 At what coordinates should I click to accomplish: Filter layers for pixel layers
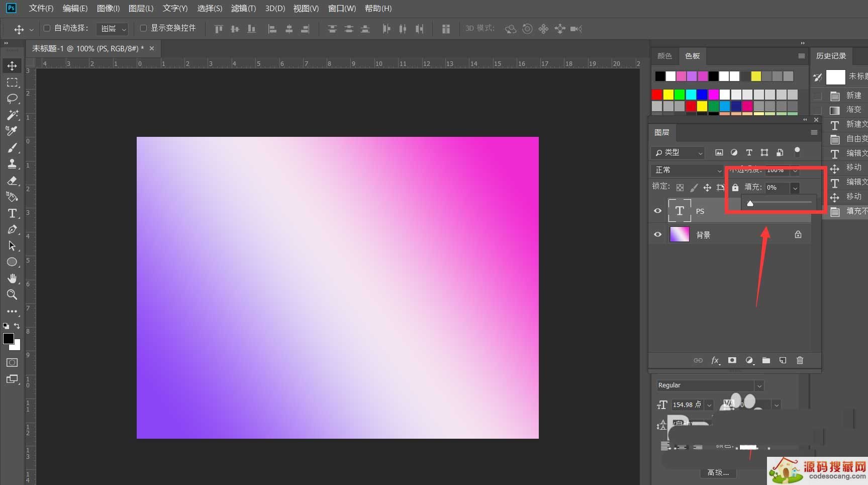[719, 152]
